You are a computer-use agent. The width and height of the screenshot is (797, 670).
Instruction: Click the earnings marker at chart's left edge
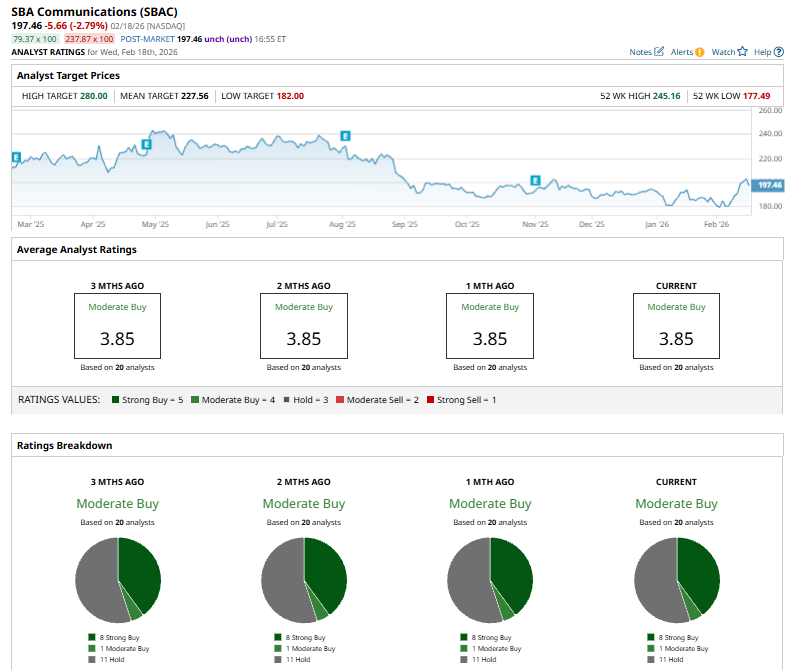tap(16, 157)
